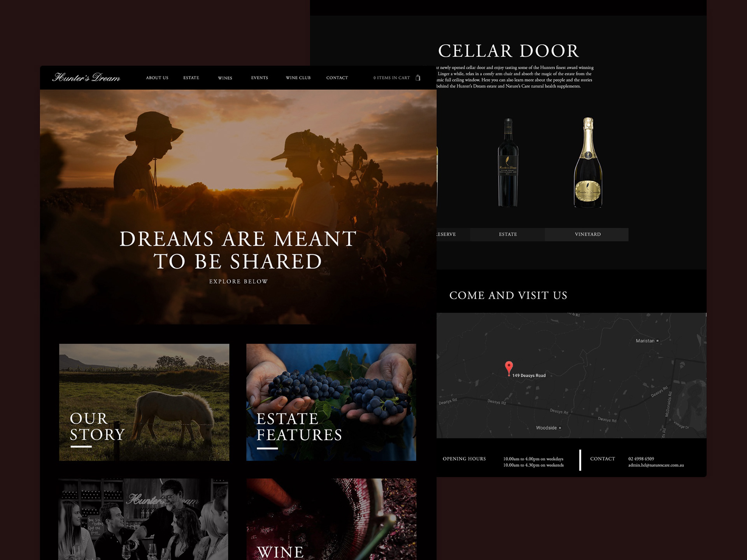Navigate to the Events page
The width and height of the screenshot is (747, 560).
[x=260, y=78]
